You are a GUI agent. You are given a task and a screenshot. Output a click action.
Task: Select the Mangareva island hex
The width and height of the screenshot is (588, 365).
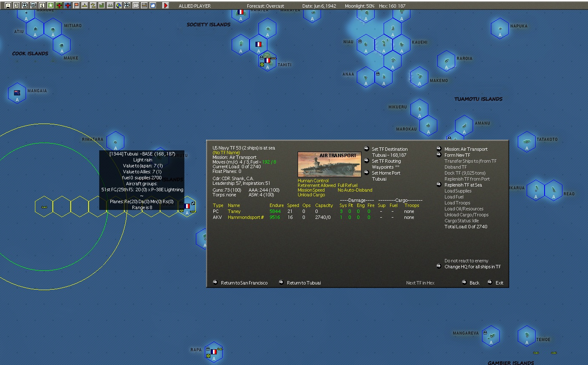tap(491, 336)
